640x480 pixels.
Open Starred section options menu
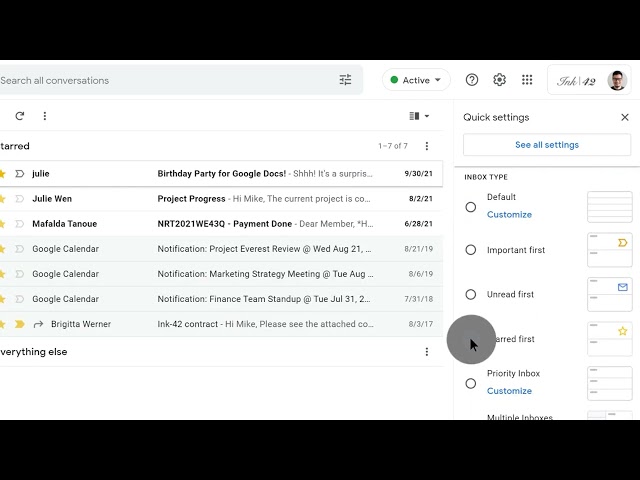(427, 146)
